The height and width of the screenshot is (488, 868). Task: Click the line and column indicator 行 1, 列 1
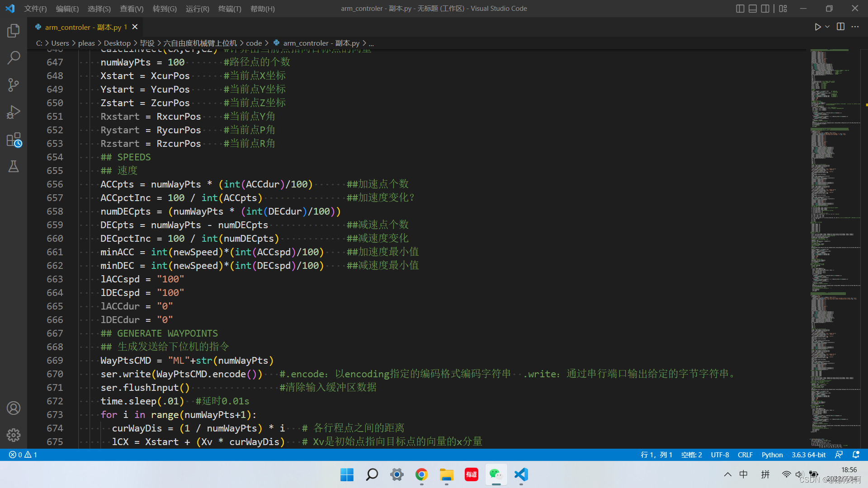(x=656, y=455)
